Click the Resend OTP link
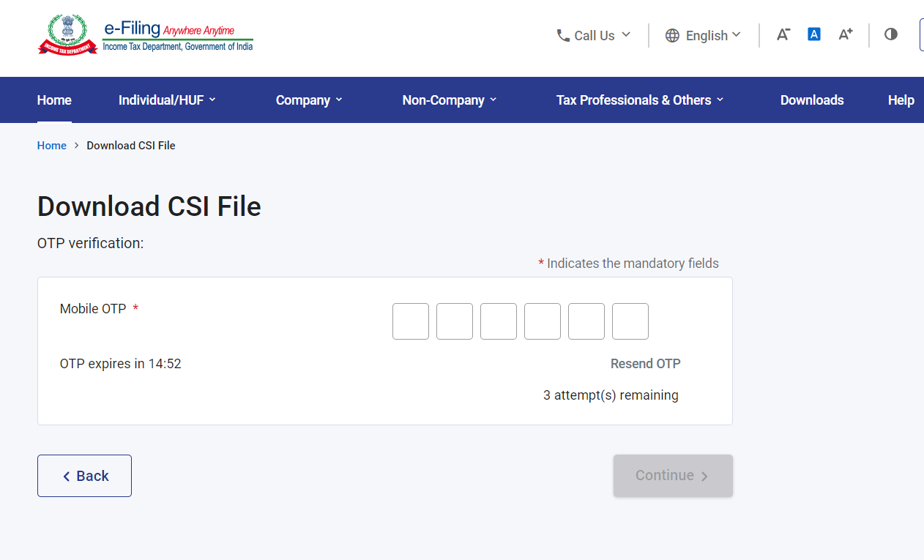 tap(645, 364)
